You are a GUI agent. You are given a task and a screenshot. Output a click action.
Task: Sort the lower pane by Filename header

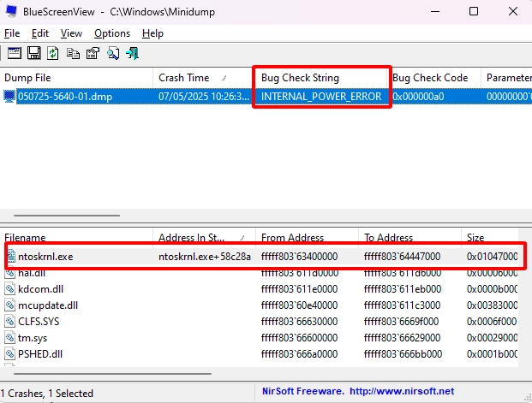click(x=77, y=237)
